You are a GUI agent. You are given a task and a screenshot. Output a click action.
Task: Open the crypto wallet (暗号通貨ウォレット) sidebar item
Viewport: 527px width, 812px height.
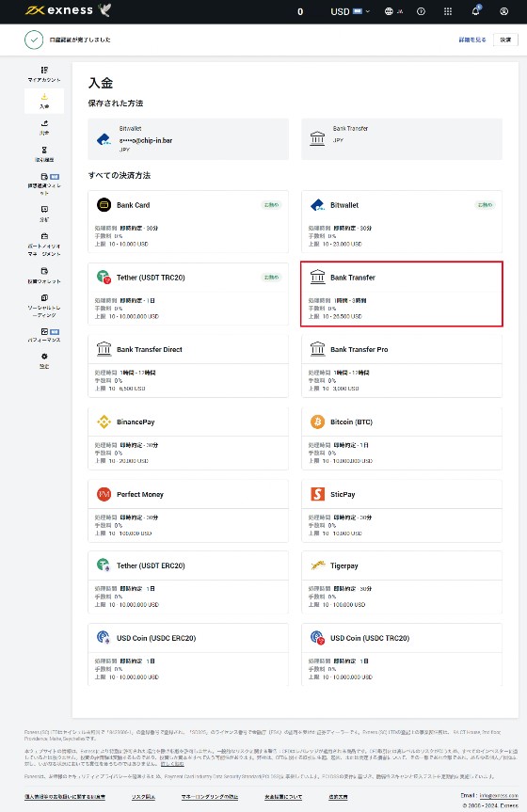click(44, 184)
